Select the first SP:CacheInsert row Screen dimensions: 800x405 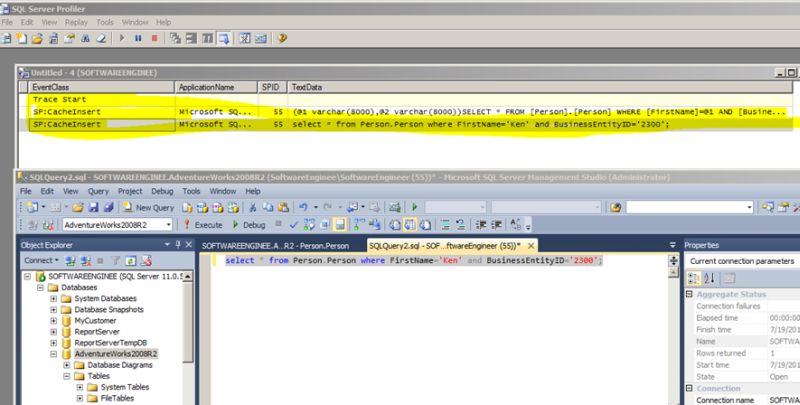point(405,112)
